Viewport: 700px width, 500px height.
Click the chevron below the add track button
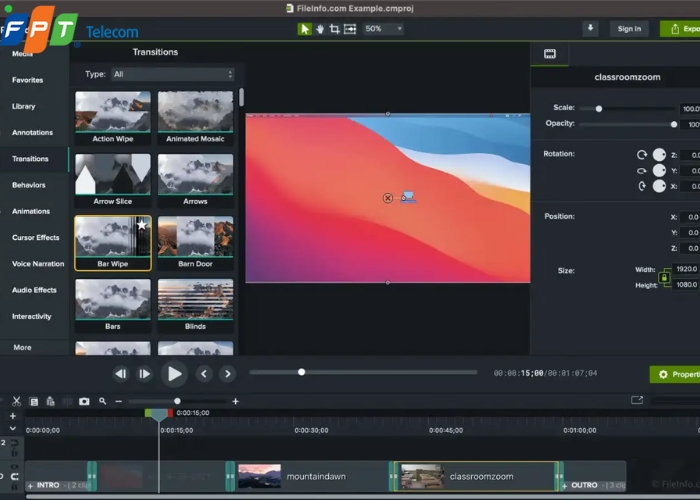tap(13, 428)
